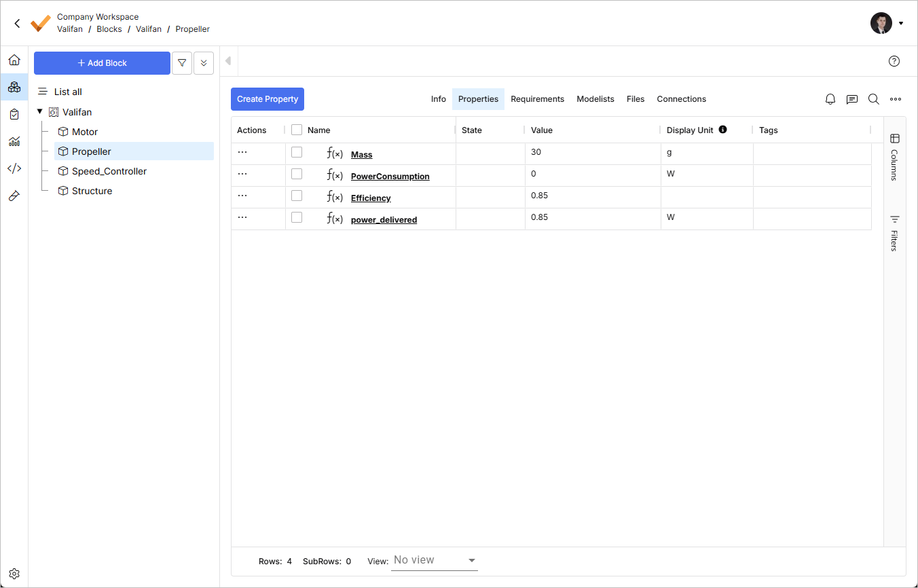This screenshot has height=588, width=918.
Task: Open the code editor sidebar icon
Action: point(14,168)
